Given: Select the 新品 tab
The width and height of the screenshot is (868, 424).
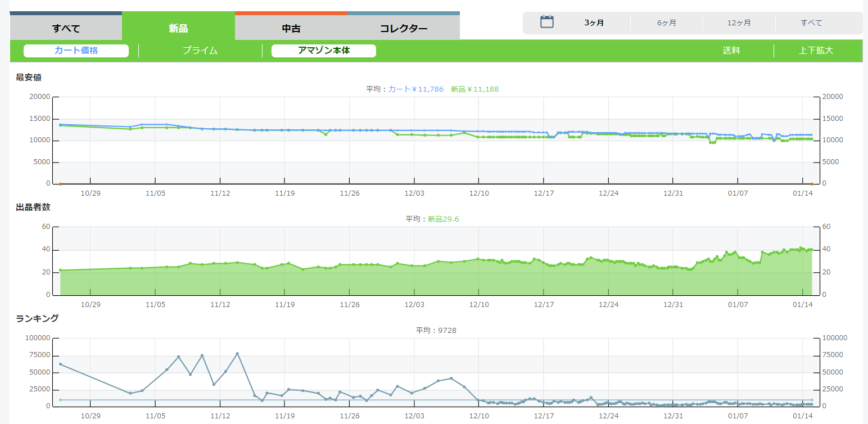Looking at the screenshot, I should click(178, 28).
